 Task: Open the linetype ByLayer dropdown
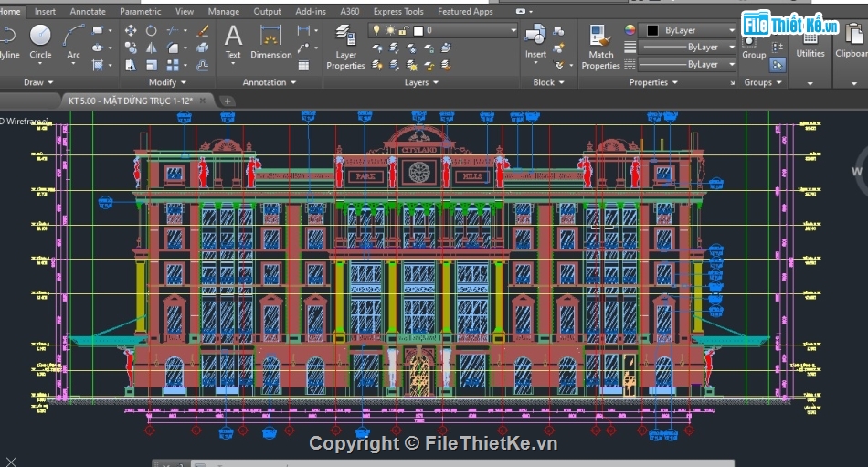731,64
